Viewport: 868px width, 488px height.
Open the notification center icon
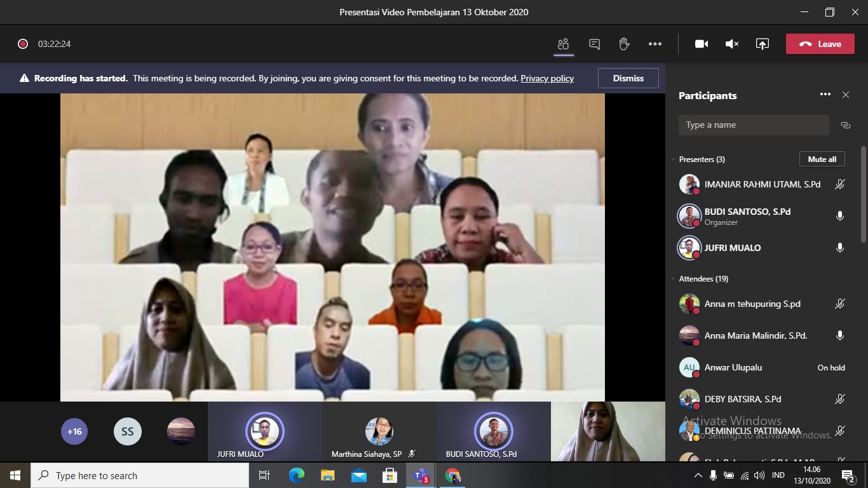(848, 475)
